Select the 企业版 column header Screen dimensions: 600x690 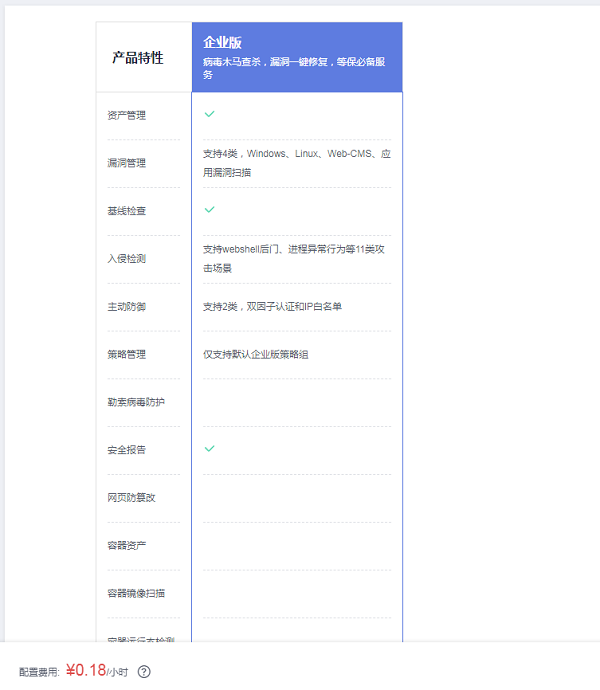click(x=297, y=57)
